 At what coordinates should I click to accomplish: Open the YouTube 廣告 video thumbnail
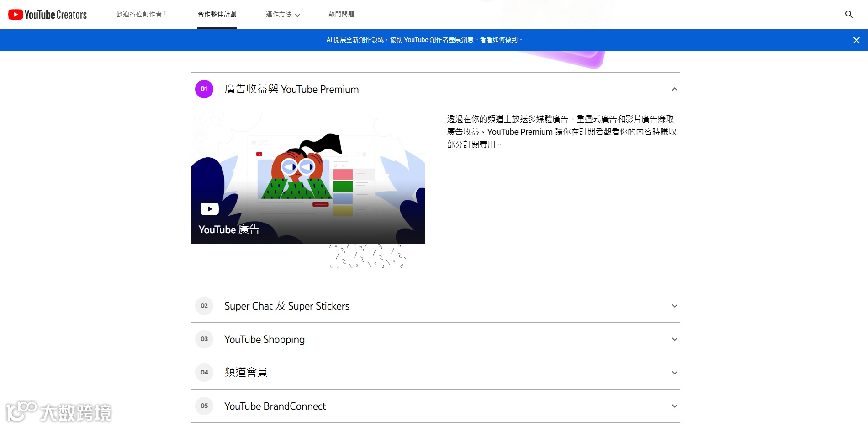coord(308,178)
